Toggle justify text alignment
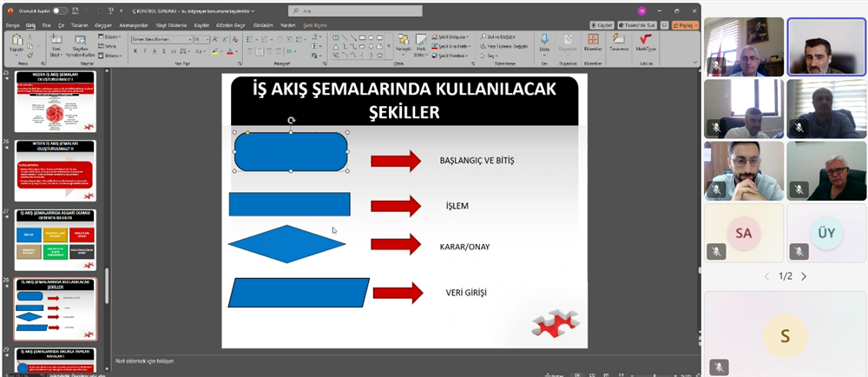Screen dimensions: 868x377 click(x=279, y=51)
